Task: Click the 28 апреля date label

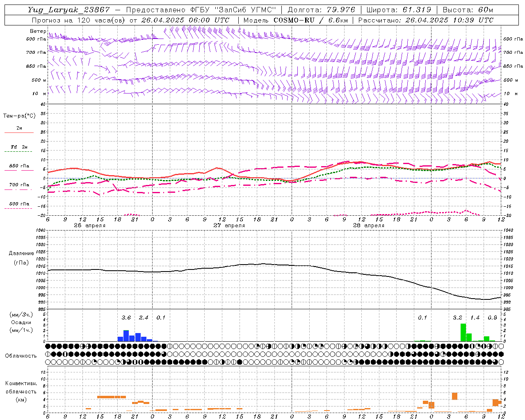Action: [x=368, y=226]
